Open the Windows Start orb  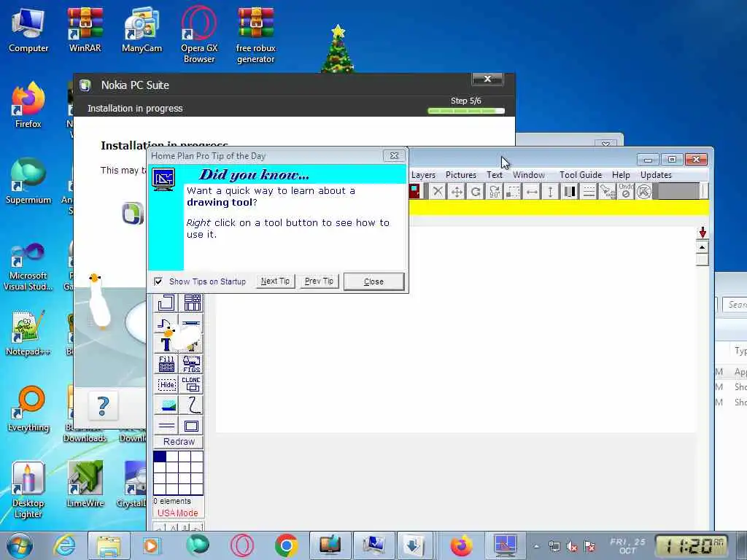(20, 545)
